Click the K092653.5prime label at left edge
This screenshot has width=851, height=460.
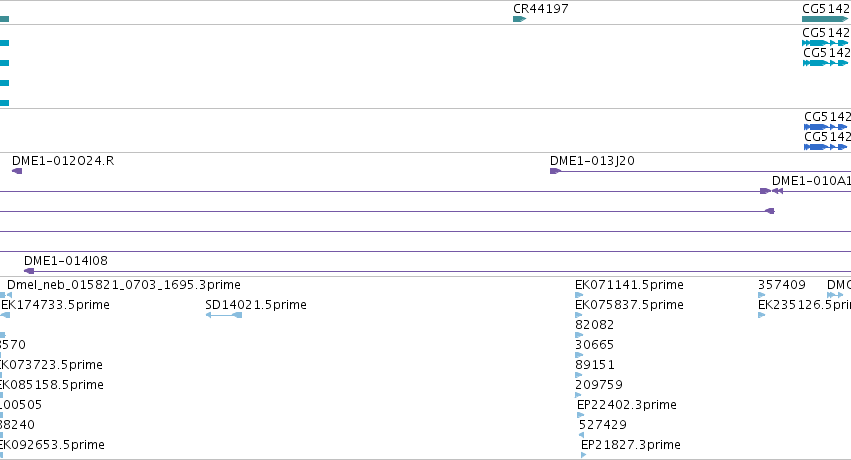pos(52,444)
